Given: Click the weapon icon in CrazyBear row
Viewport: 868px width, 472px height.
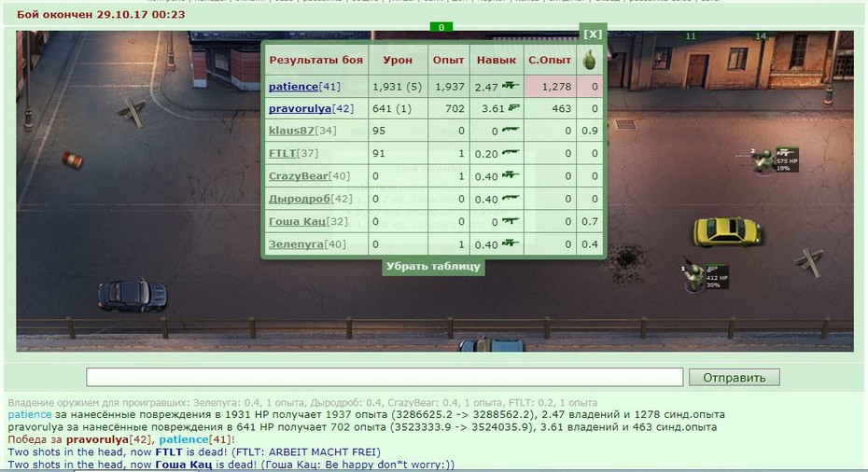Looking at the screenshot, I should point(511,174).
